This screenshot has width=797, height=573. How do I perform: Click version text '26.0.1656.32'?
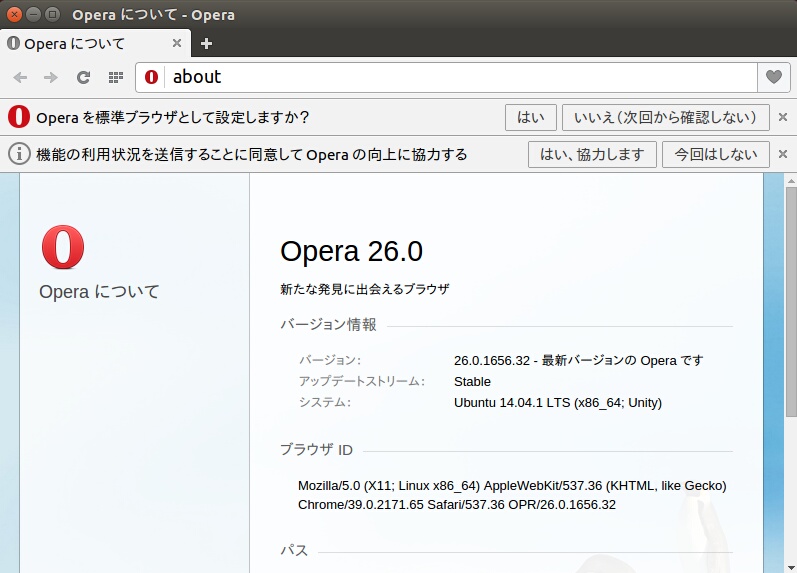pos(492,360)
